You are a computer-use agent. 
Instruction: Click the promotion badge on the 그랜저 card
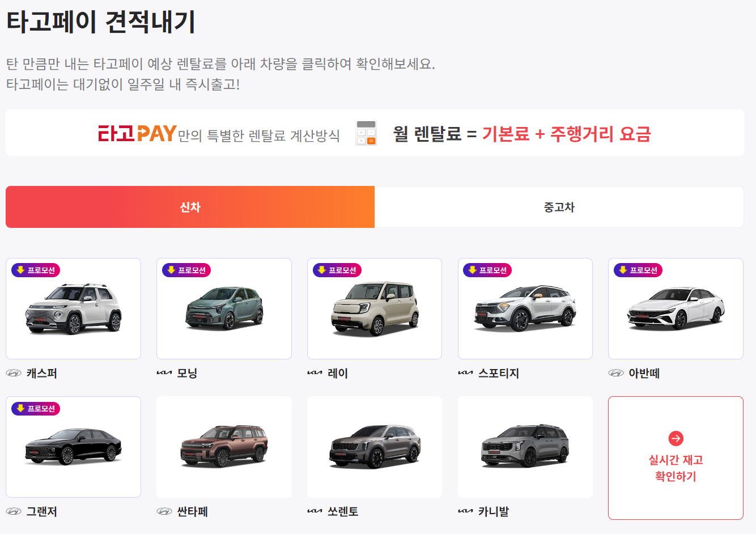[36, 409]
